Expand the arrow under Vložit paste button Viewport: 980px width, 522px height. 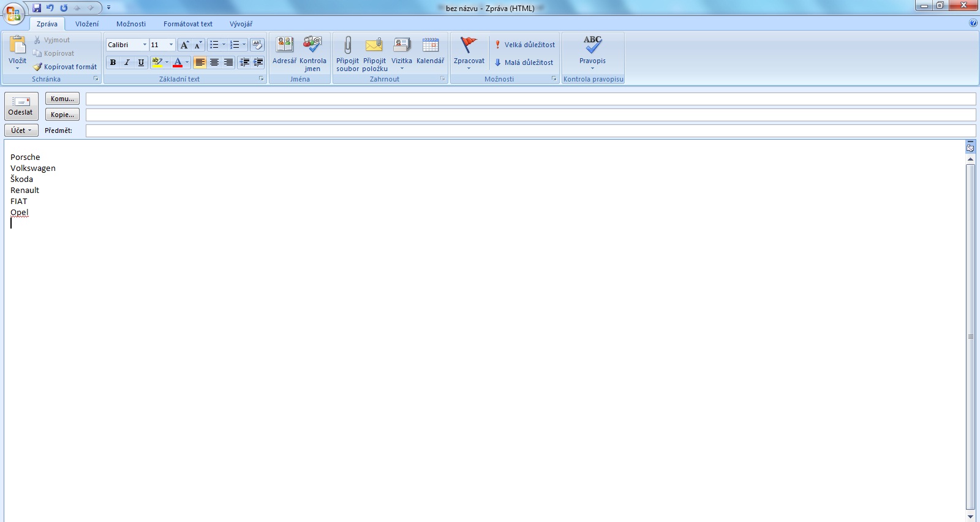pos(17,68)
